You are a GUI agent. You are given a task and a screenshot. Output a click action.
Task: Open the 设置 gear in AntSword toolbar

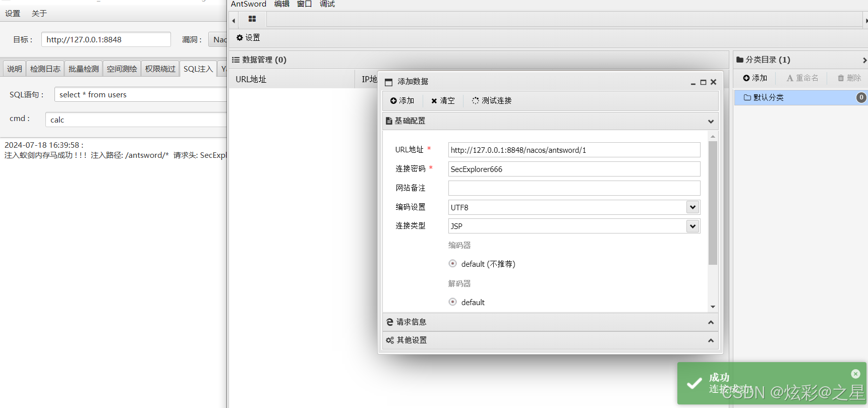(x=248, y=38)
